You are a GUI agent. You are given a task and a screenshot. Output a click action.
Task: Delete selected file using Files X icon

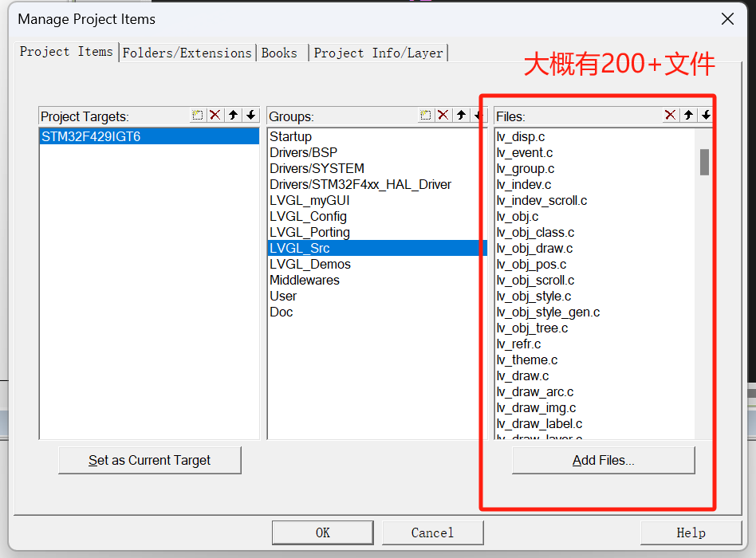point(670,116)
